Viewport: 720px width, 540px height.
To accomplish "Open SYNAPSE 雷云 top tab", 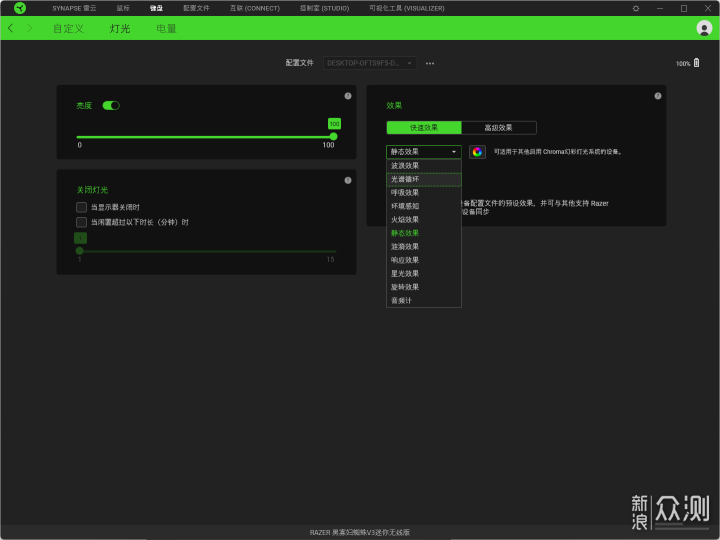I will 74,8.
